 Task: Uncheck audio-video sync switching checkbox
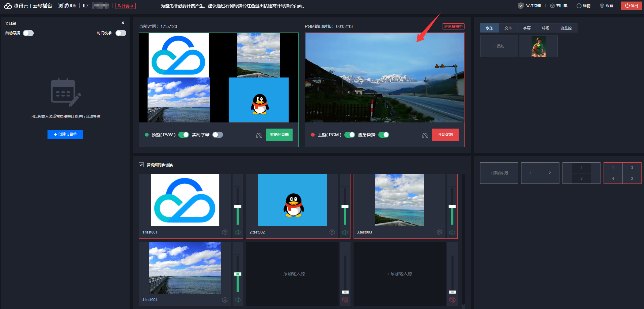(141, 165)
